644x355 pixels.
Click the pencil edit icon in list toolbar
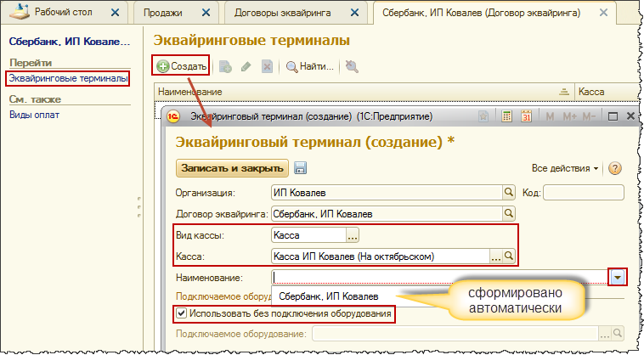(246, 66)
